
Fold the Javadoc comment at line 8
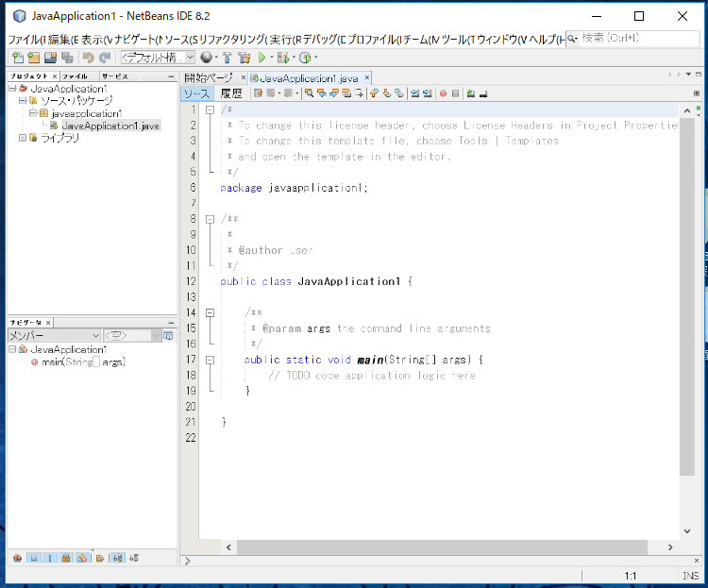tap(210, 220)
